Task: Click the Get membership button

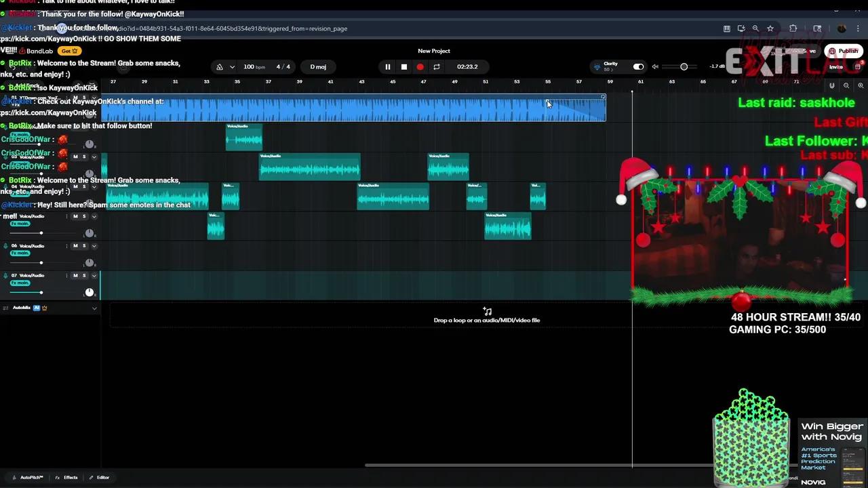Action: coord(70,51)
